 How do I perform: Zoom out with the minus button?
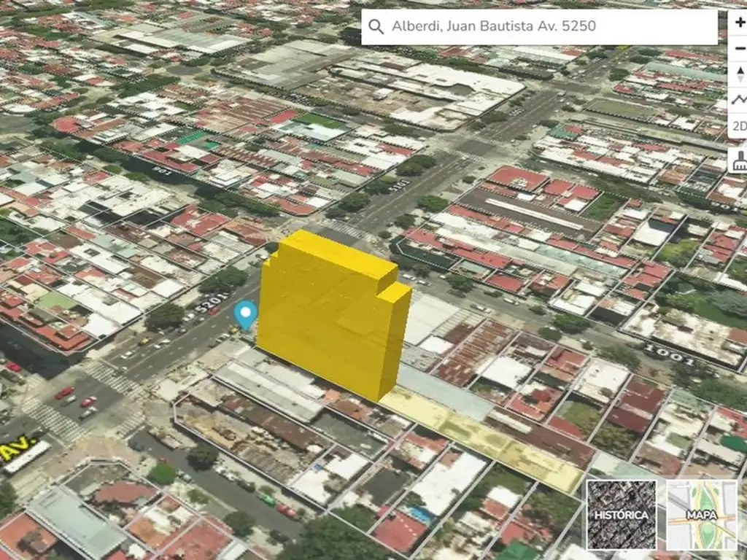pos(739,48)
